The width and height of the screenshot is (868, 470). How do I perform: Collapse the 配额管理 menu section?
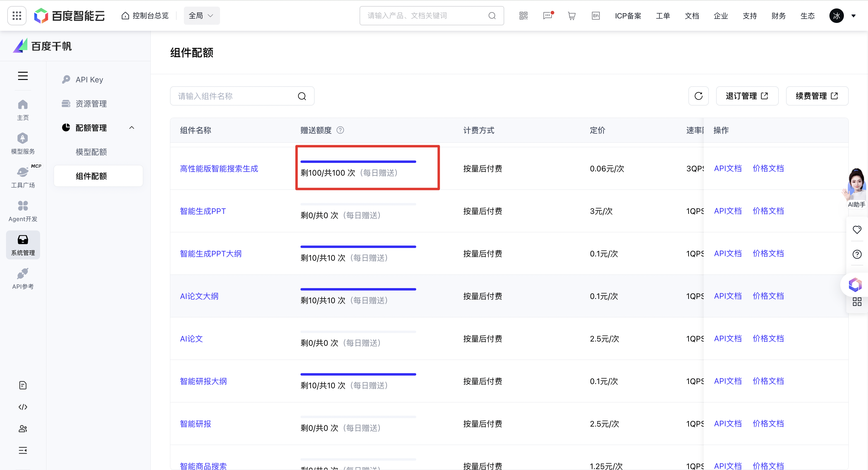pyautogui.click(x=132, y=127)
